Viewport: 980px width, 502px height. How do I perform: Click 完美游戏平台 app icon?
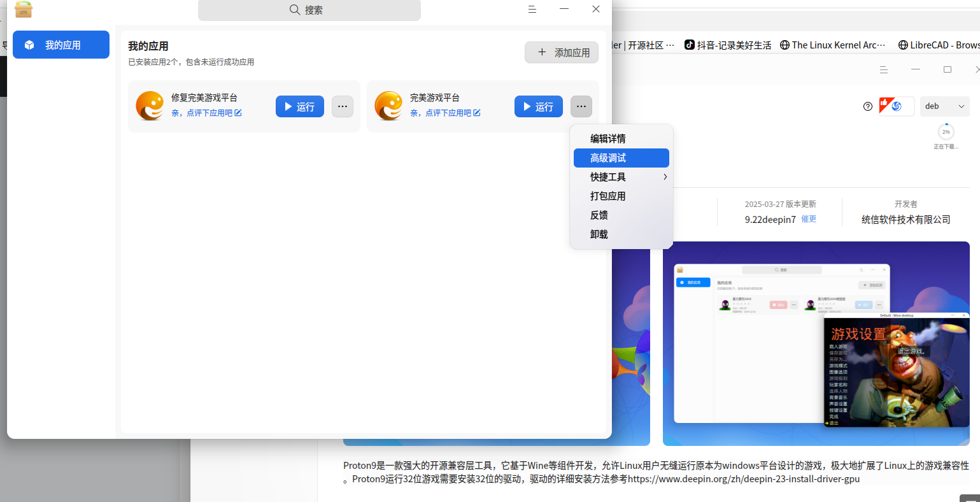coord(388,106)
